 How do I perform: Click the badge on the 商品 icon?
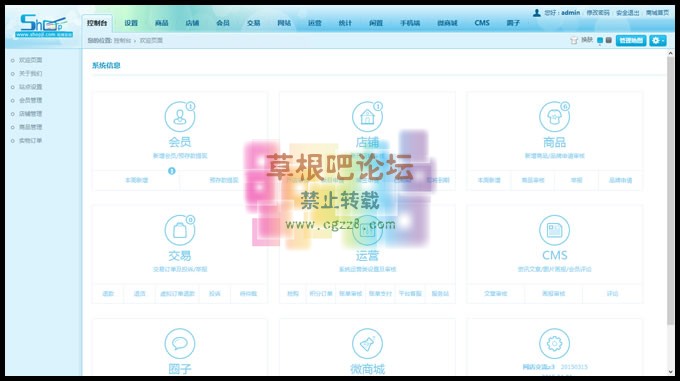(565, 106)
